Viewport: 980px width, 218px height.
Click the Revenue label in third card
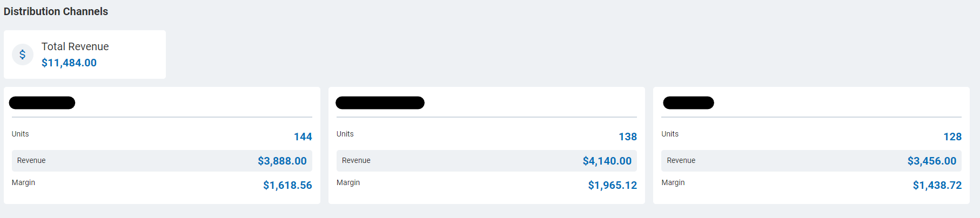(x=681, y=160)
